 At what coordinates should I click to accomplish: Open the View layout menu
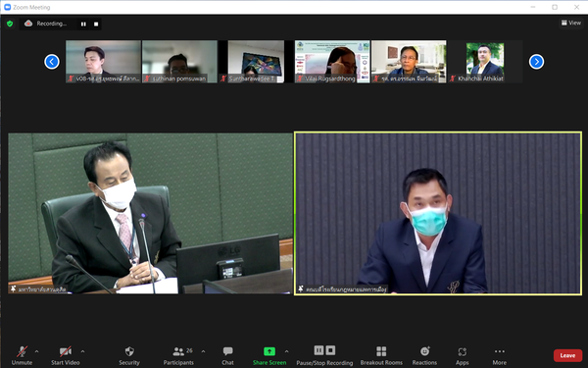pos(570,23)
